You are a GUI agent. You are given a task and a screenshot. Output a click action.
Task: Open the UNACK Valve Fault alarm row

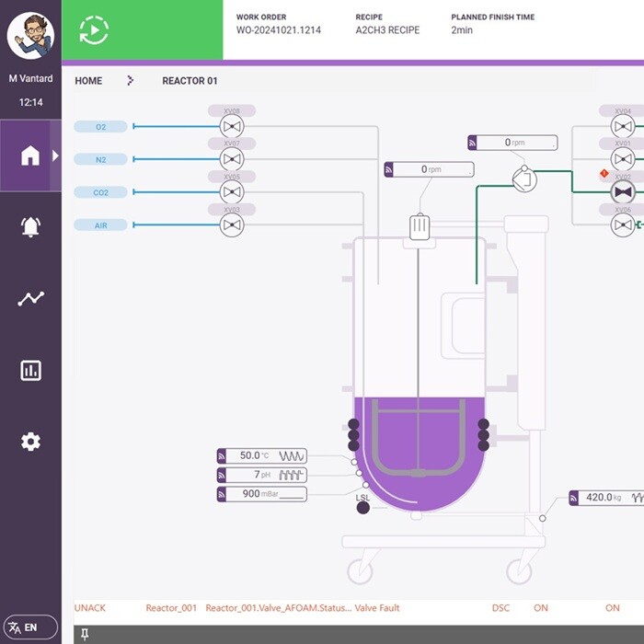[350, 608]
